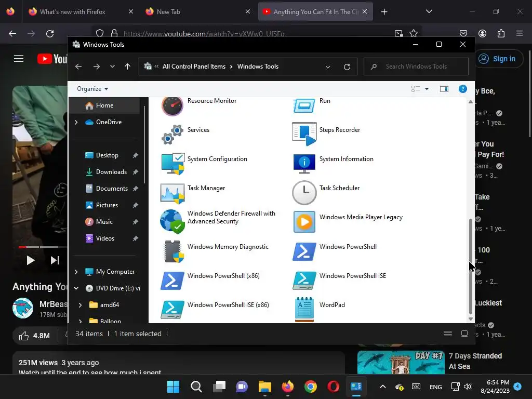Open WordPad icon
This screenshot has height=399, width=532.
pyautogui.click(x=304, y=310)
